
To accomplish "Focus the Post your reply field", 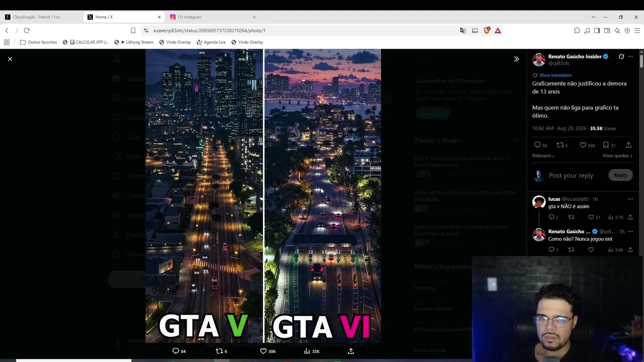I will pyautogui.click(x=571, y=175).
